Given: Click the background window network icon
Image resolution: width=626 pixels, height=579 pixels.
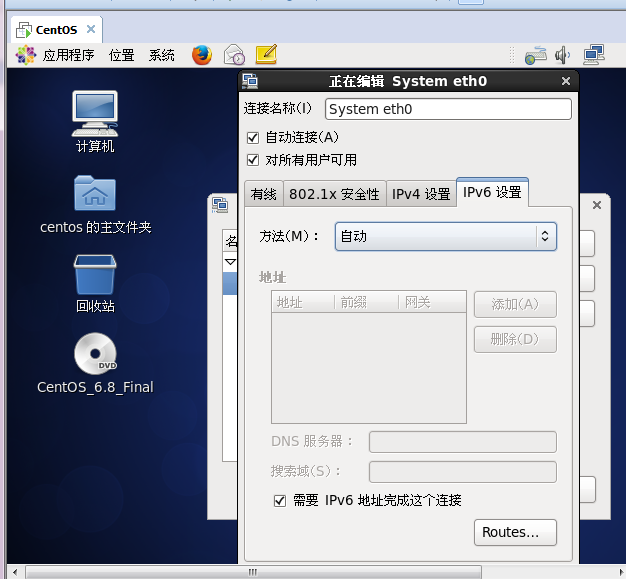Looking at the screenshot, I should (220, 205).
